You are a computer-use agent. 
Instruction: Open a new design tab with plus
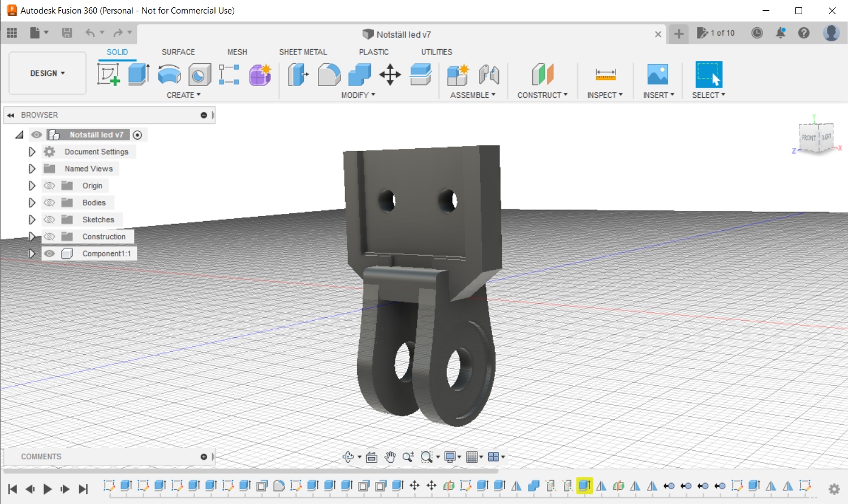(679, 34)
